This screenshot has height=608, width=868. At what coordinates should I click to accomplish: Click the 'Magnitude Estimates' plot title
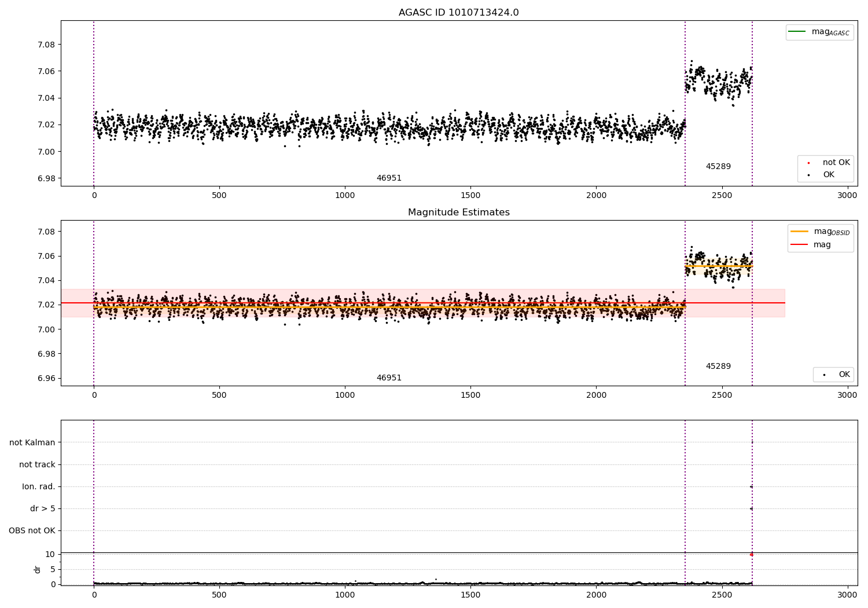(459, 213)
